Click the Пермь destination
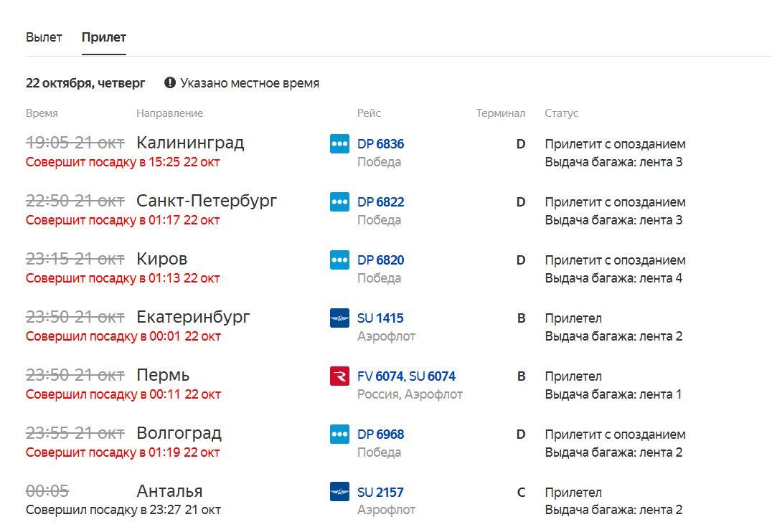Image resolution: width=772 pixels, height=532 pixels. 163,375
